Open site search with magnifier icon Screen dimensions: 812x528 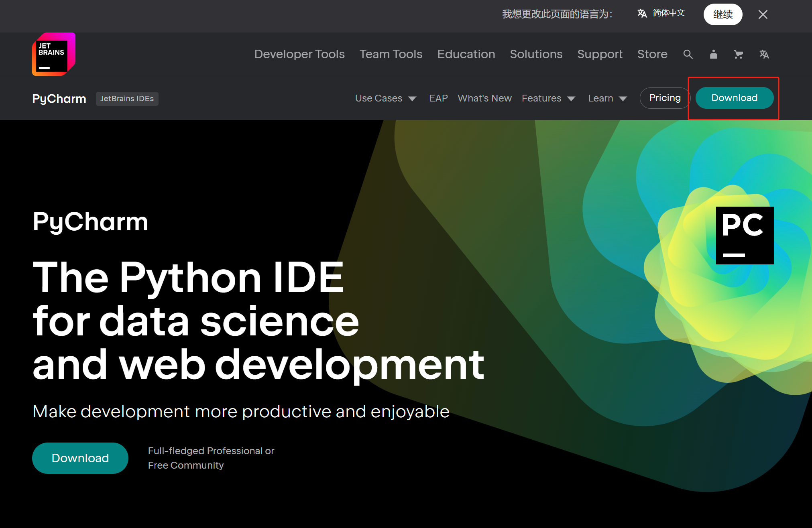click(688, 54)
